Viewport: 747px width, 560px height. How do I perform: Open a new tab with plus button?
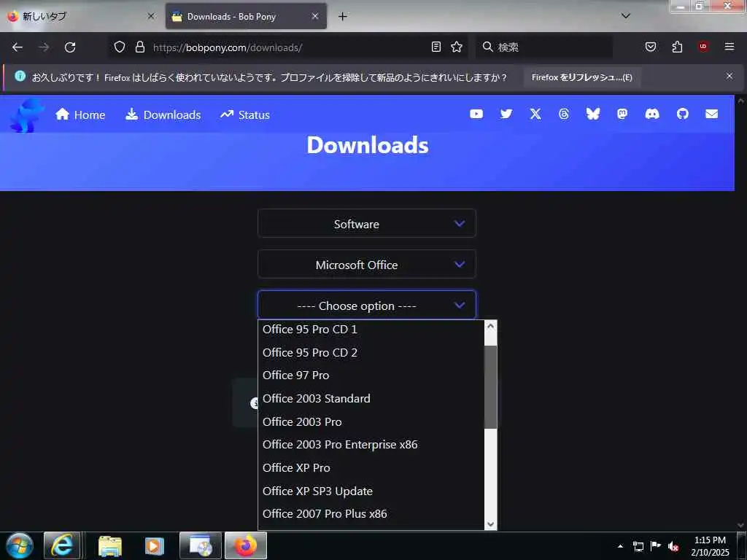pyautogui.click(x=343, y=16)
